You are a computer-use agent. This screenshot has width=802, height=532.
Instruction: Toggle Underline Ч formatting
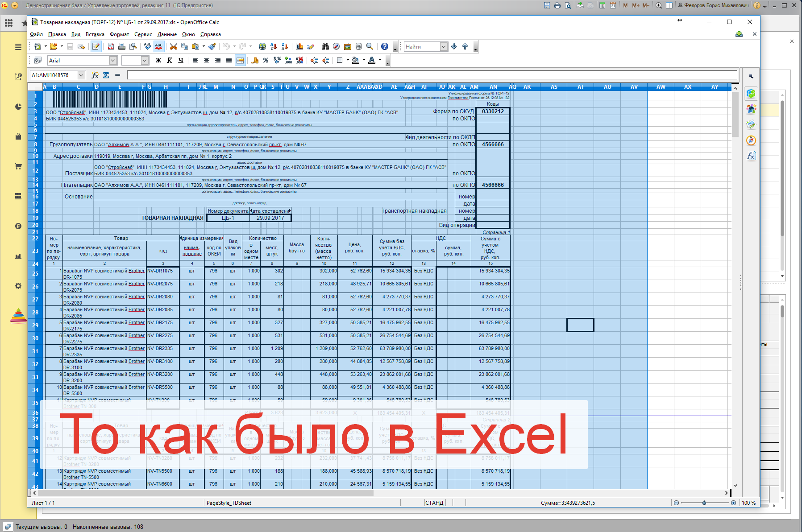point(180,60)
